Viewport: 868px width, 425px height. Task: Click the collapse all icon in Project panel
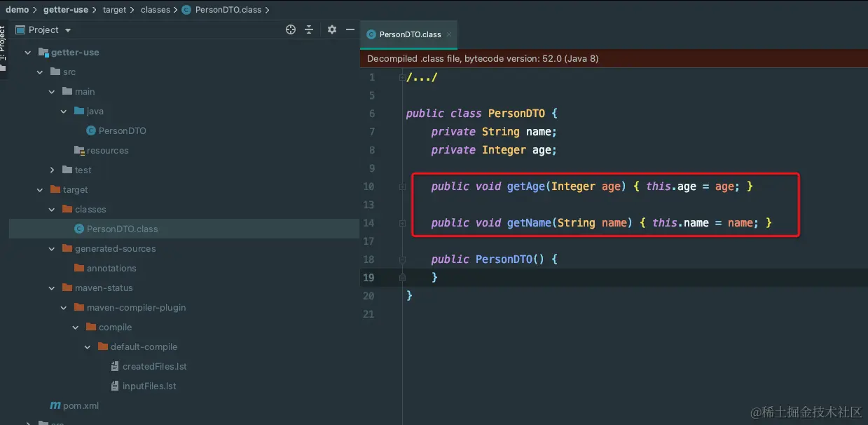tap(309, 29)
